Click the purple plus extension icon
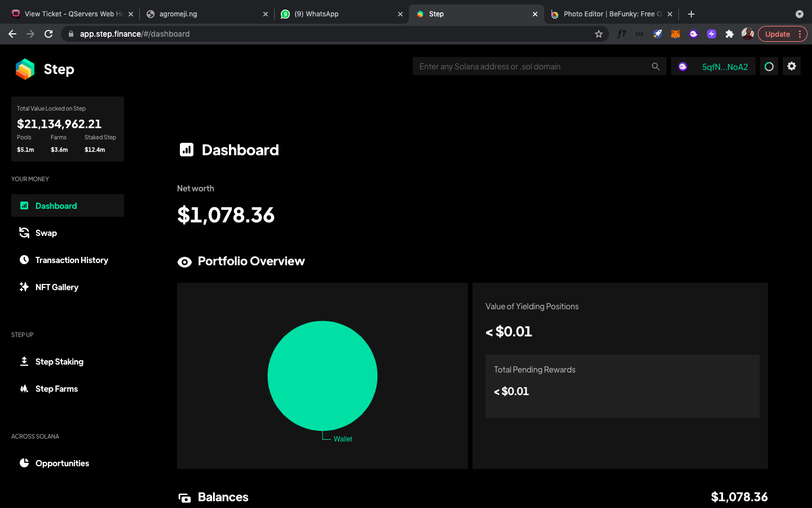The height and width of the screenshot is (508, 812). [712, 34]
